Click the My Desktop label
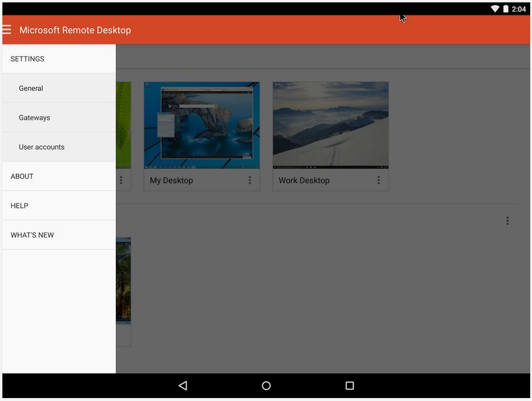The width and height of the screenshot is (532, 401). point(171,181)
